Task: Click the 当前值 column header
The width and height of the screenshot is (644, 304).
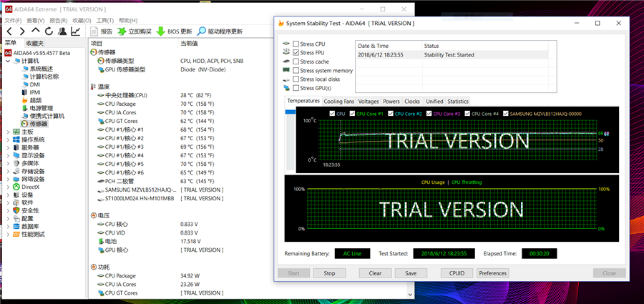Action: tap(189, 43)
